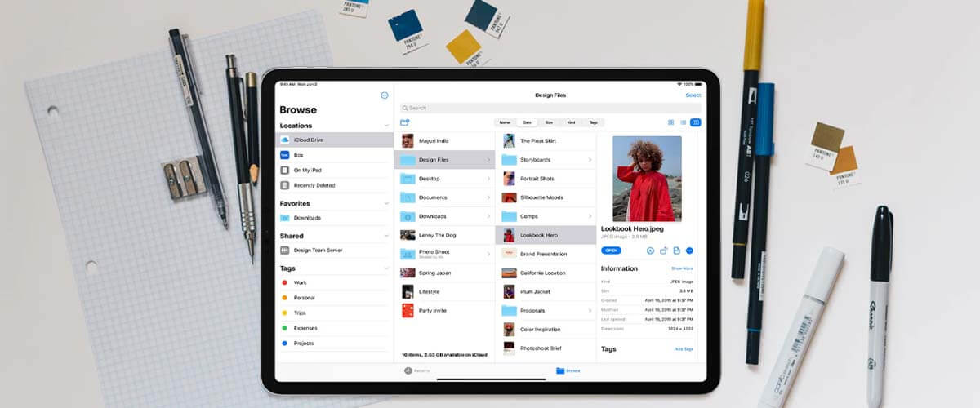Create a new folder with the folder-plus icon
This screenshot has height=408, width=980.
click(404, 122)
